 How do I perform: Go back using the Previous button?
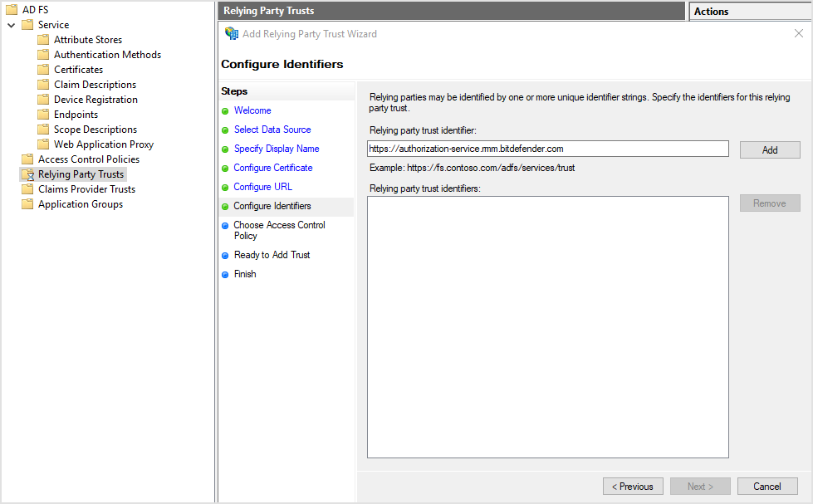(x=633, y=486)
